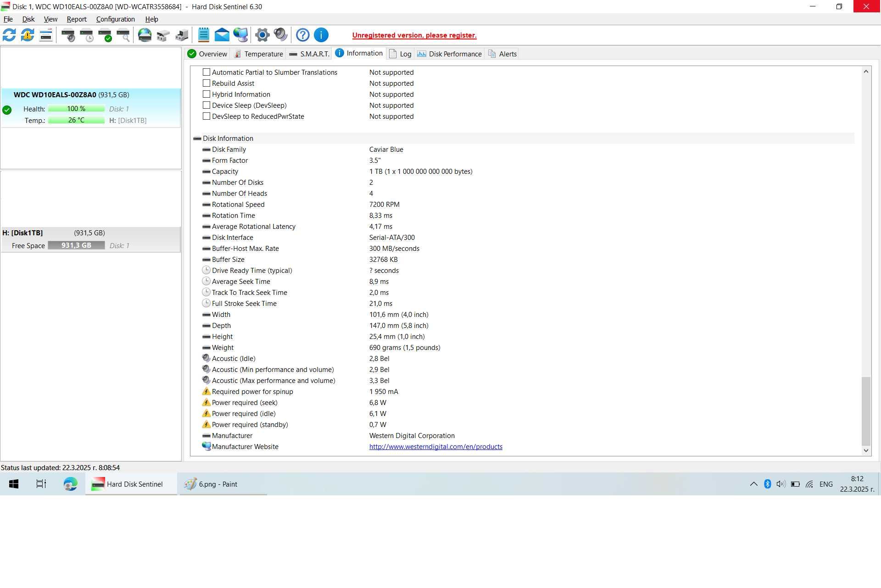Viewport: 881px width, 588px height.
Task: Open the volume tray icon
Action: tap(781, 484)
